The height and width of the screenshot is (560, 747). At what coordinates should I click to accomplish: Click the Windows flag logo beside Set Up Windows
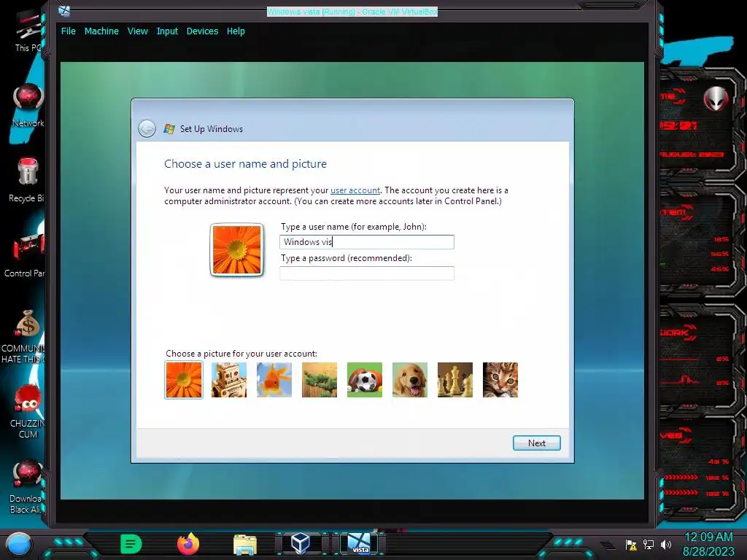(x=169, y=128)
